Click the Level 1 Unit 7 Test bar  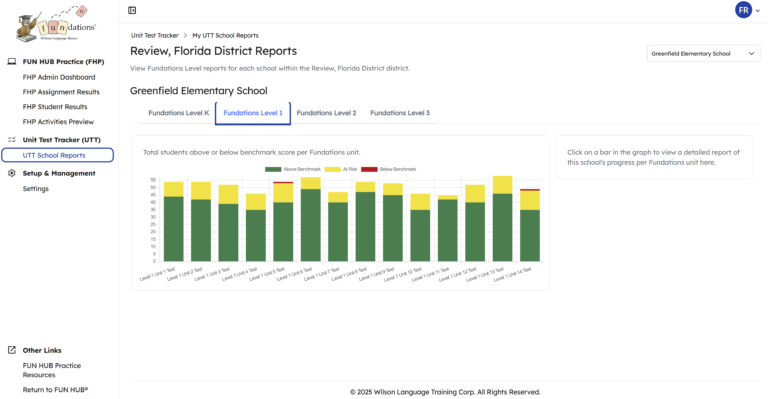point(338,226)
